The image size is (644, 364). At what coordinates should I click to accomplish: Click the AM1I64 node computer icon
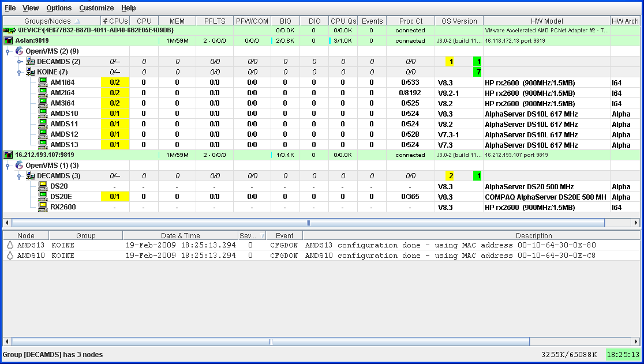point(43,82)
